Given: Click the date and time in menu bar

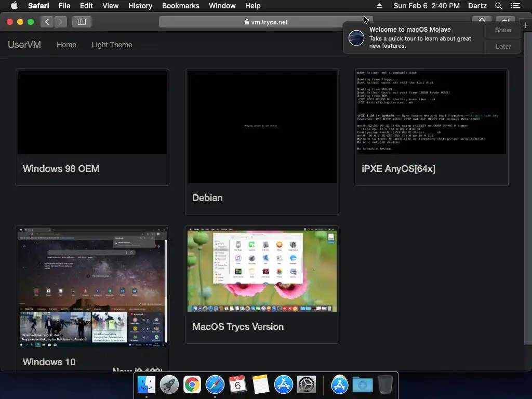Looking at the screenshot, I should coord(427,6).
